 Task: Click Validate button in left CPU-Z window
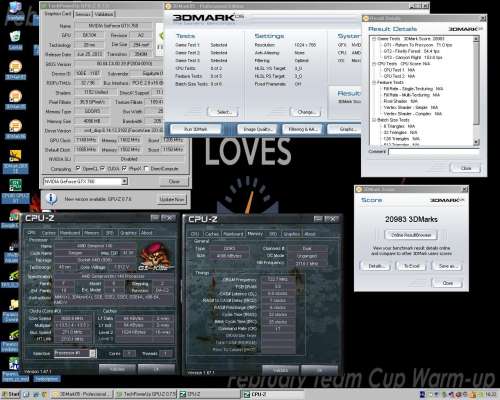(117, 369)
